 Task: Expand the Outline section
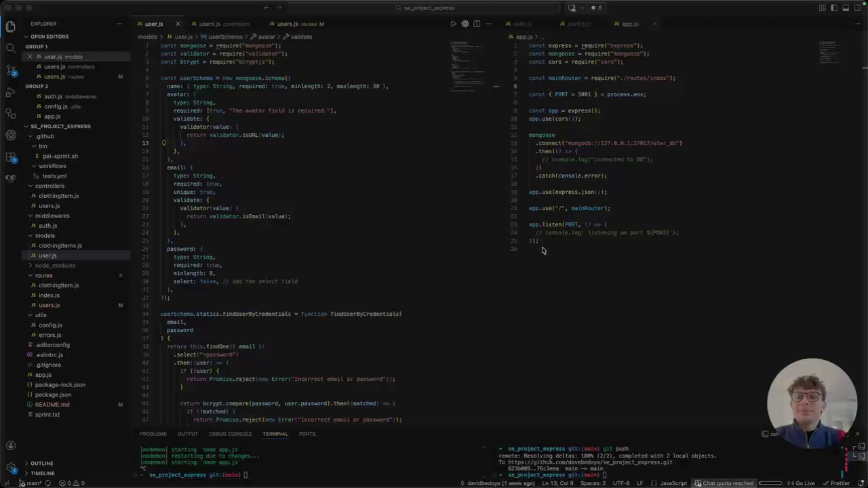[x=41, y=464]
